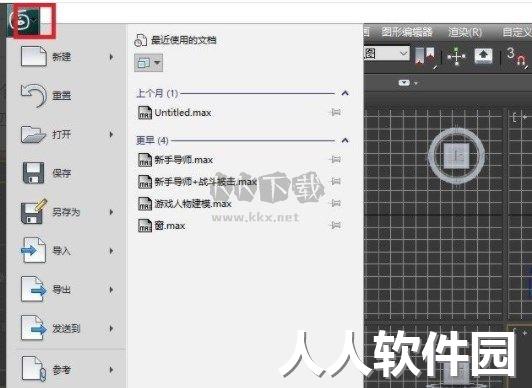
Task: Click the ViewCube top face in viewport
Action: (x=456, y=155)
